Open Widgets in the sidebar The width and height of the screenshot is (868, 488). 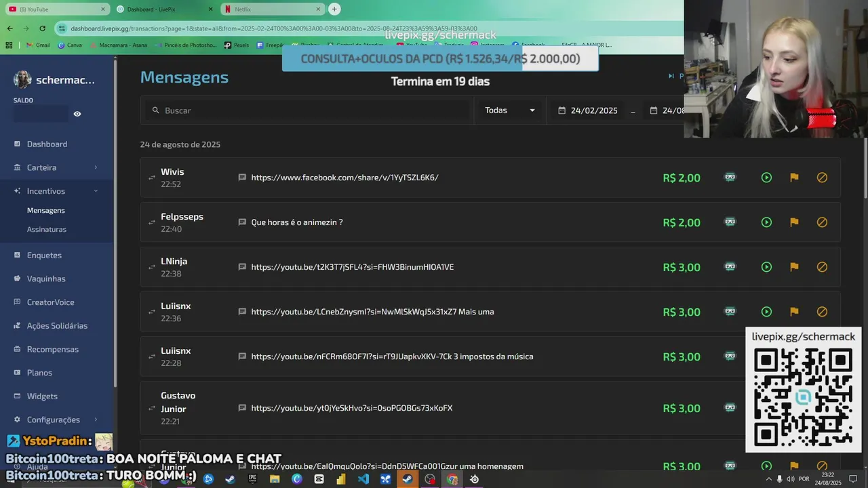(x=42, y=396)
